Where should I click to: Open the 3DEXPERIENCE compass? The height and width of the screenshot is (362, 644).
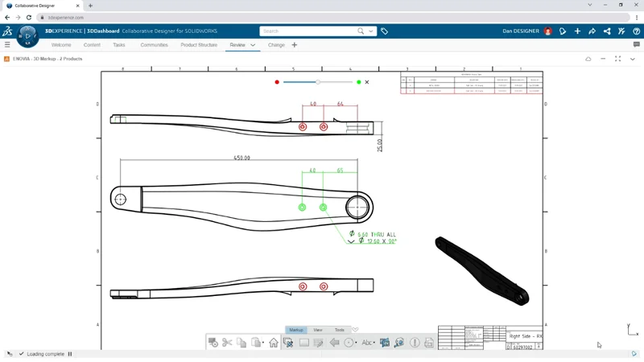[x=27, y=35]
